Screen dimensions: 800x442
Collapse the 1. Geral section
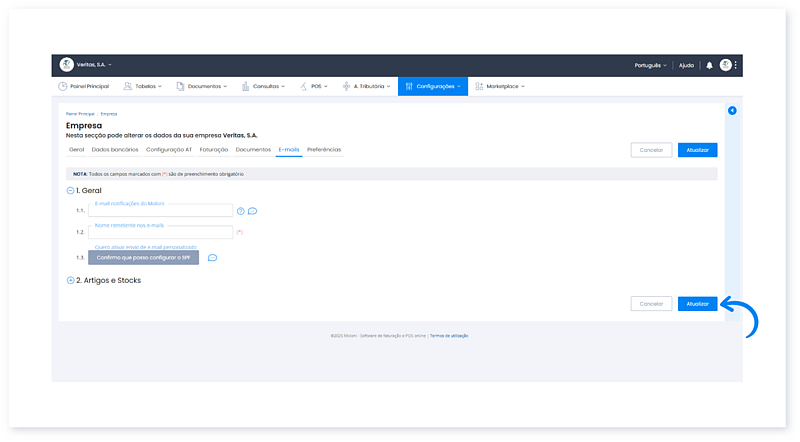click(x=70, y=190)
